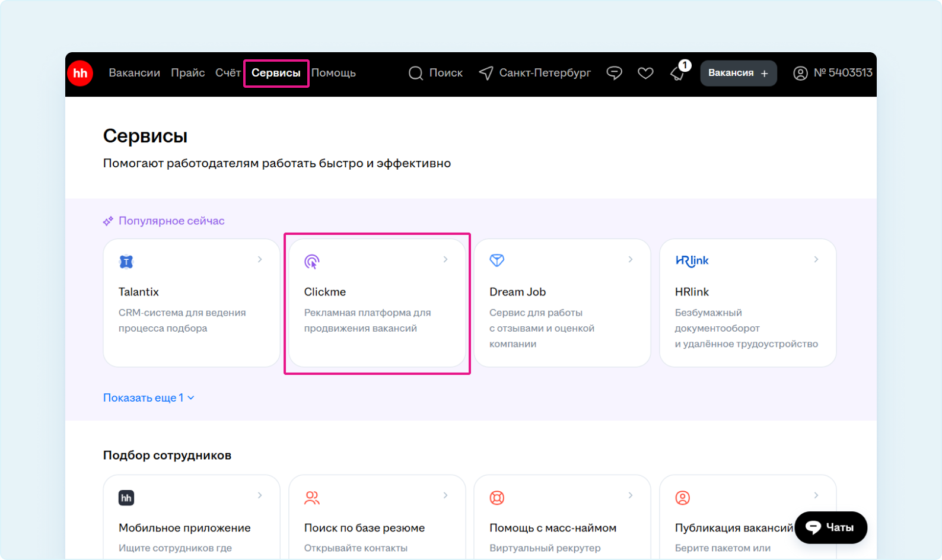The height and width of the screenshot is (560, 942).
Task: Open the Прайс menu item
Action: coord(188,73)
